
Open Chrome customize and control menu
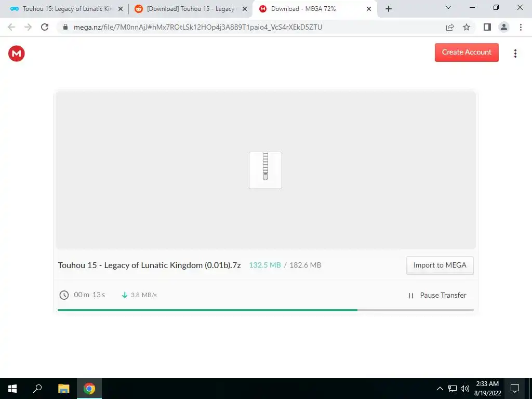click(x=521, y=27)
